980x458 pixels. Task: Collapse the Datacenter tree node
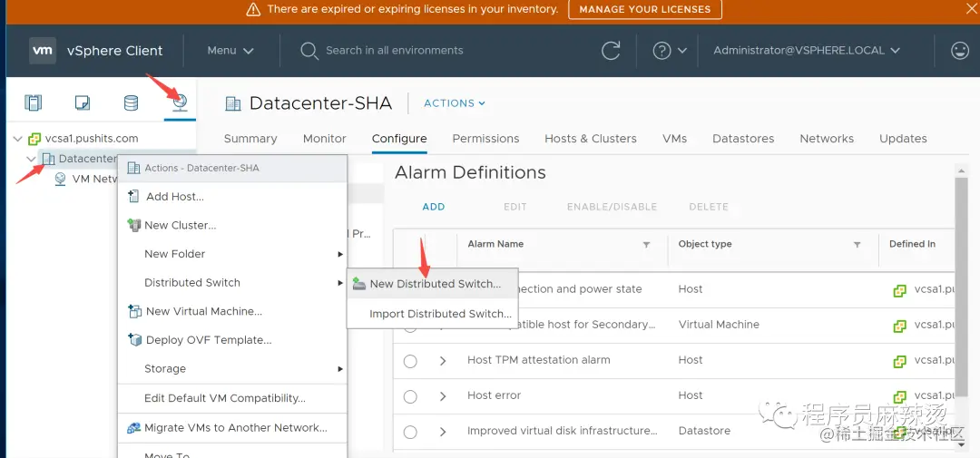(x=31, y=160)
